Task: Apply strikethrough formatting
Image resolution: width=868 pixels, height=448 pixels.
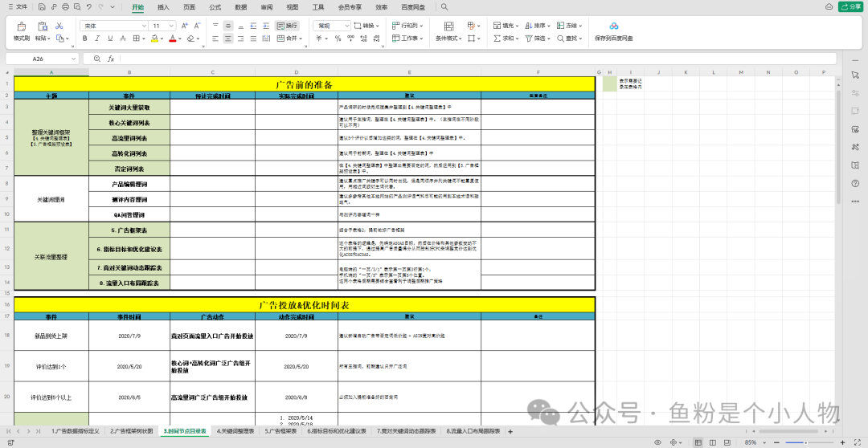Action: coord(123,39)
